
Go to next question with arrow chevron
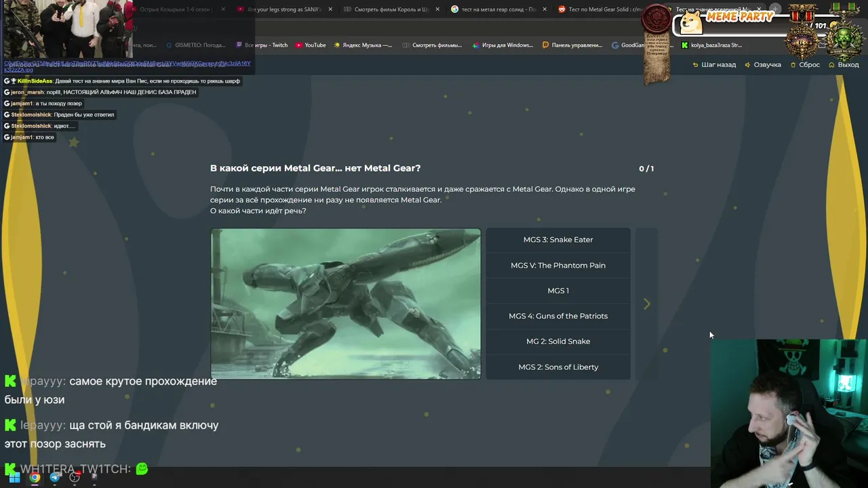pos(647,304)
